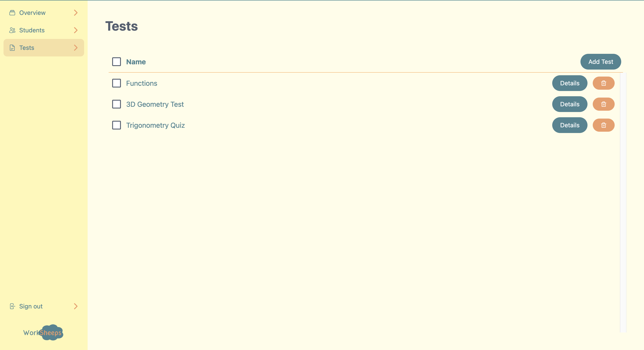Expand the Overview chevron arrow
The height and width of the screenshot is (350, 644).
coord(76,13)
